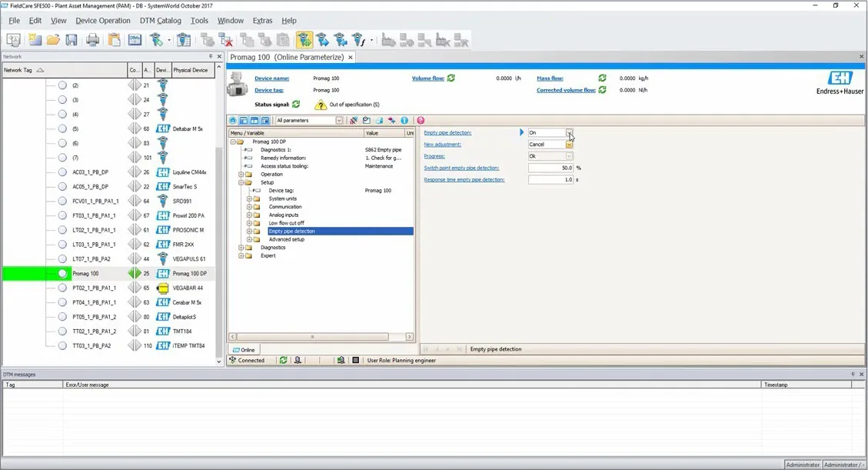Save project with the floppy disk icon
This screenshot has width=868, height=470.
tap(72, 40)
